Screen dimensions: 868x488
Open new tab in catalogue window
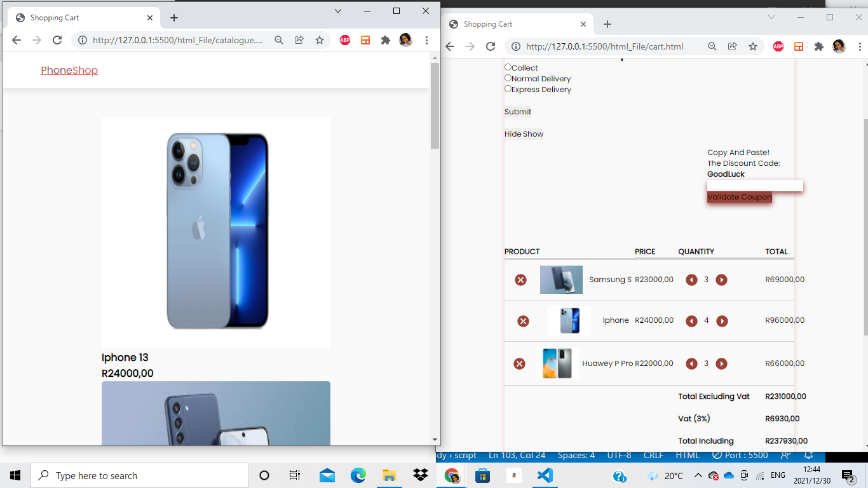(x=174, y=18)
